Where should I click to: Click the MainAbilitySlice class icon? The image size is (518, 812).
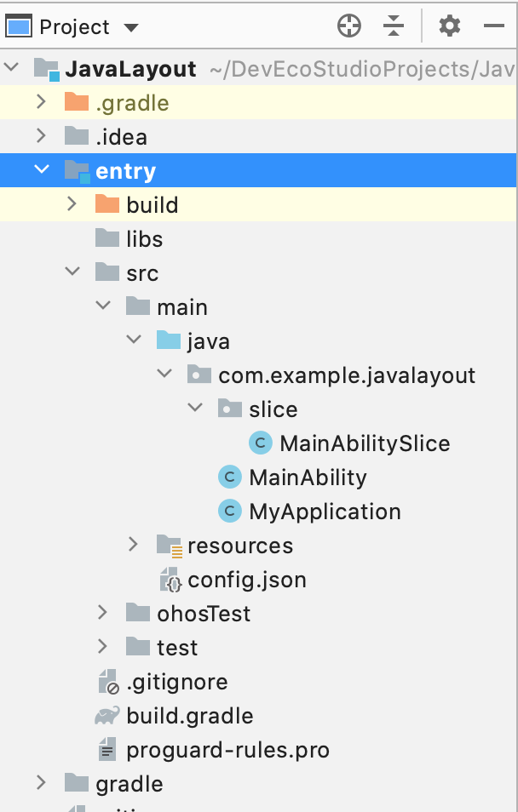coord(260,443)
